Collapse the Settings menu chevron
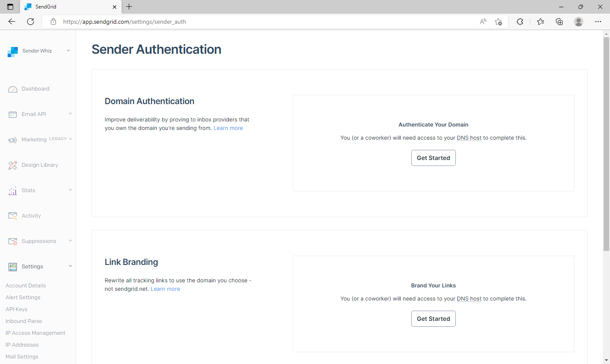 [70, 266]
